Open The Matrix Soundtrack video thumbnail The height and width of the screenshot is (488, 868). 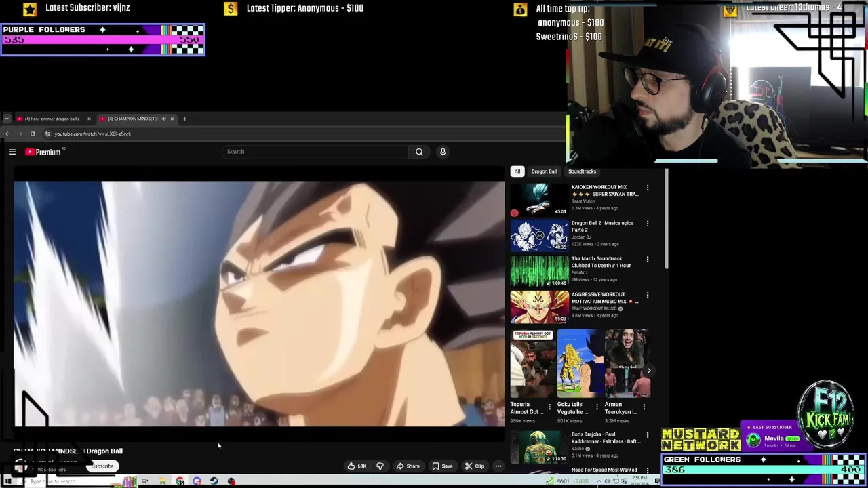[x=540, y=271]
